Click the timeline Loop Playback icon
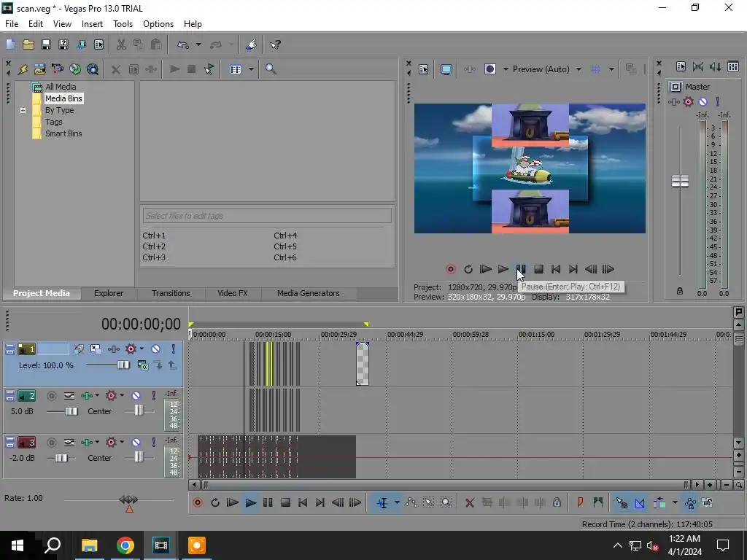Screen dimensions: 747x560 215,503
